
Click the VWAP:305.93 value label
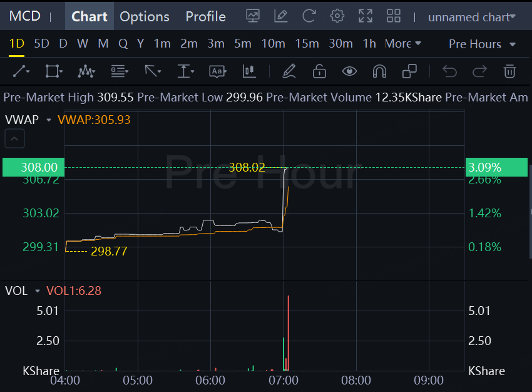click(x=94, y=120)
